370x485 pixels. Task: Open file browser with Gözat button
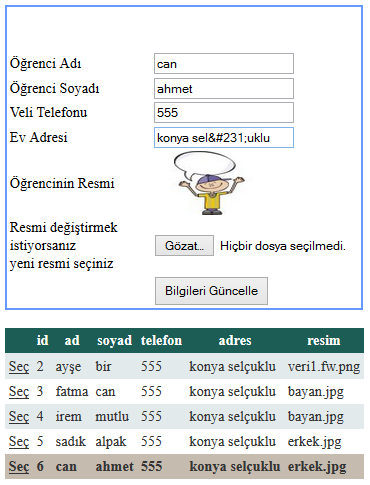point(184,246)
